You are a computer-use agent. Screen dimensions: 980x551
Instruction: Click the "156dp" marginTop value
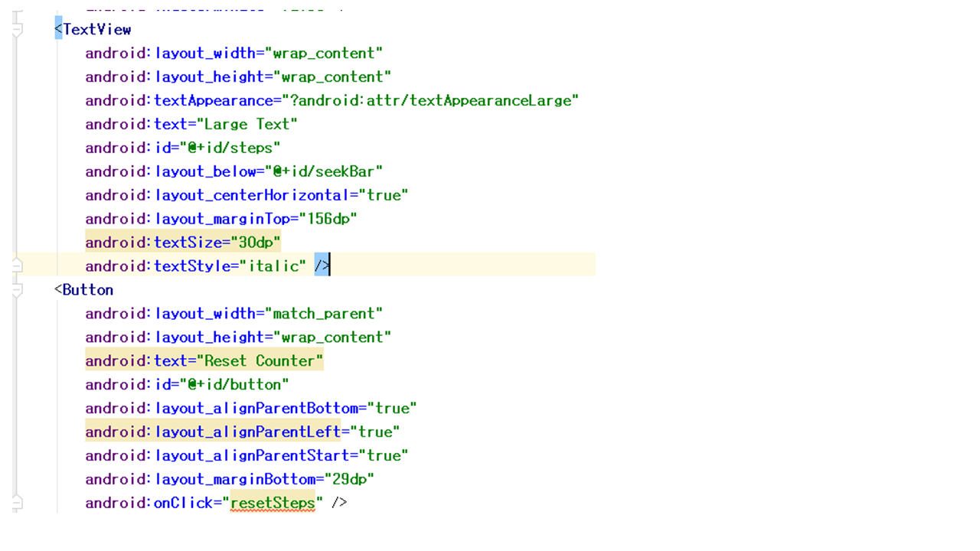point(328,219)
